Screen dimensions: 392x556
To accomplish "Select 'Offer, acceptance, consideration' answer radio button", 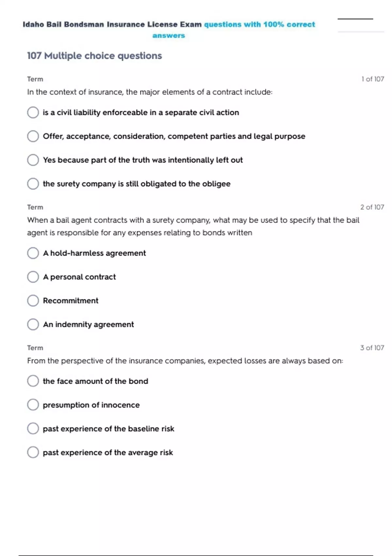I will pos(33,136).
